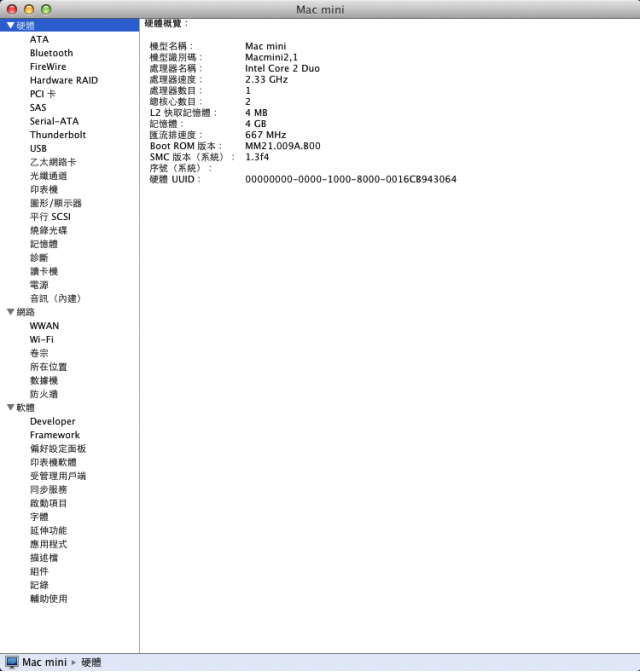Select 圖形/顯示器 entry
Image resolution: width=640 pixels, height=672 pixels.
(56, 203)
